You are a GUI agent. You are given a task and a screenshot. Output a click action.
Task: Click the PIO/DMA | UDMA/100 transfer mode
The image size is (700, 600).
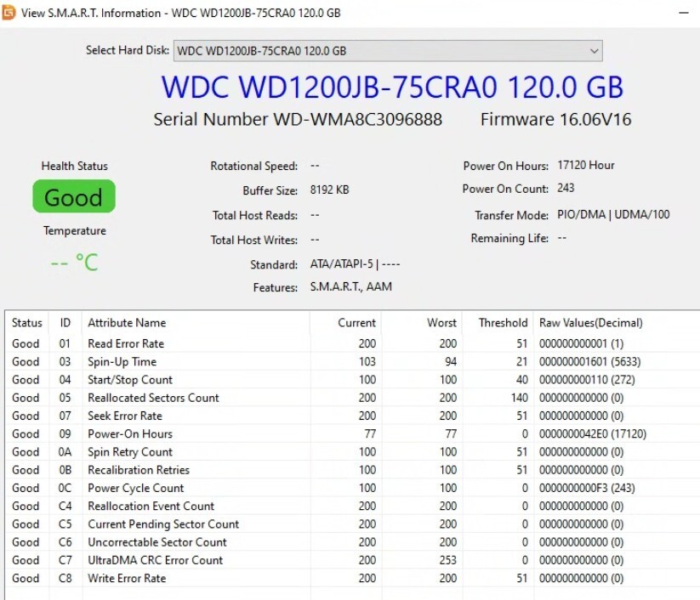[x=613, y=214]
